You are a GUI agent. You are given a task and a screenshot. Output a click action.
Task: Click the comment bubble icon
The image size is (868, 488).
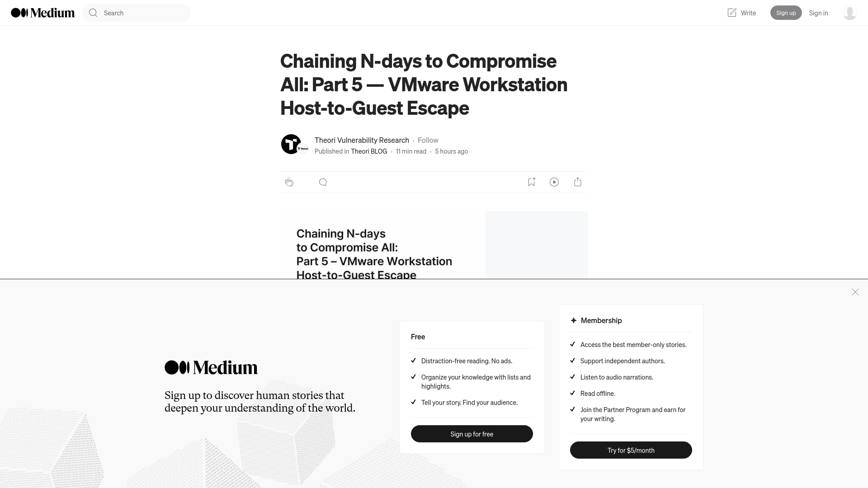[x=322, y=182]
